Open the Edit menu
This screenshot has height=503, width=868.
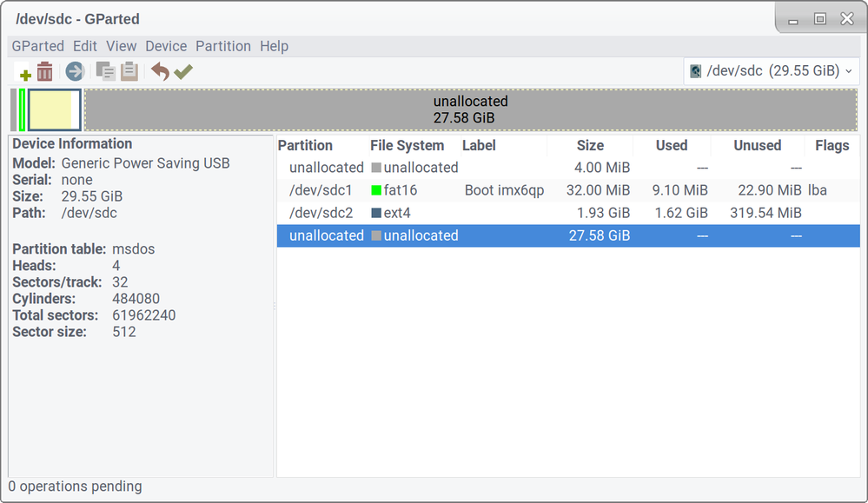tap(85, 46)
